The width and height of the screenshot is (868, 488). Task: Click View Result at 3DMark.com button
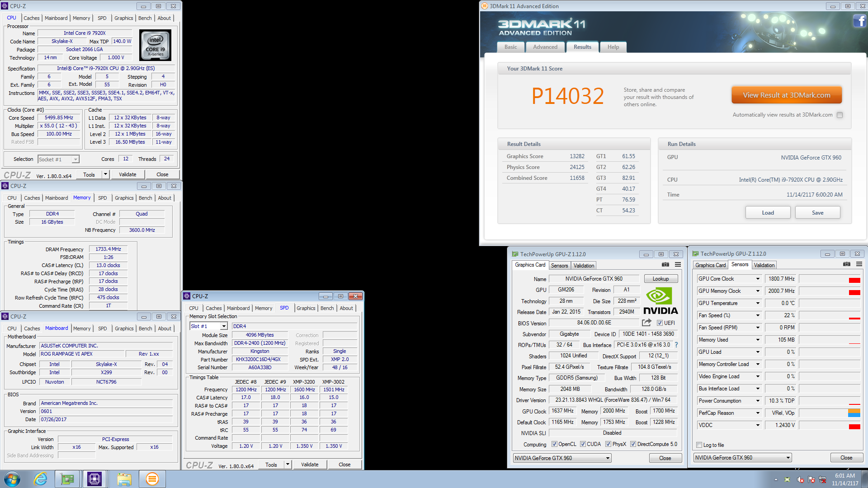tap(787, 95)
